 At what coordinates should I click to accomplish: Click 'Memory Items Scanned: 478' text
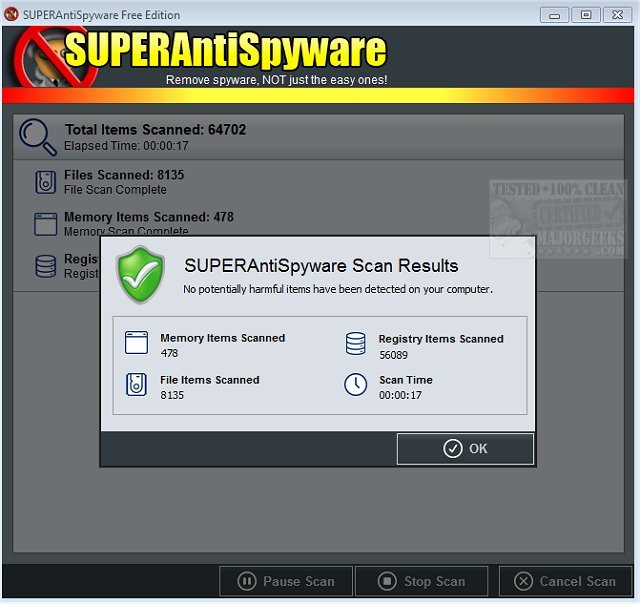tap(149, 217)
